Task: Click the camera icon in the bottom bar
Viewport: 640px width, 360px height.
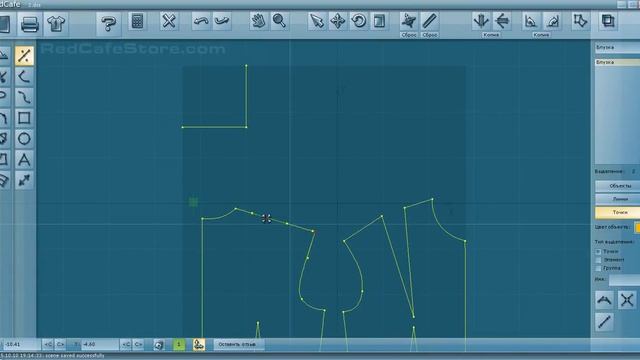Action: (x=159, y=345)
